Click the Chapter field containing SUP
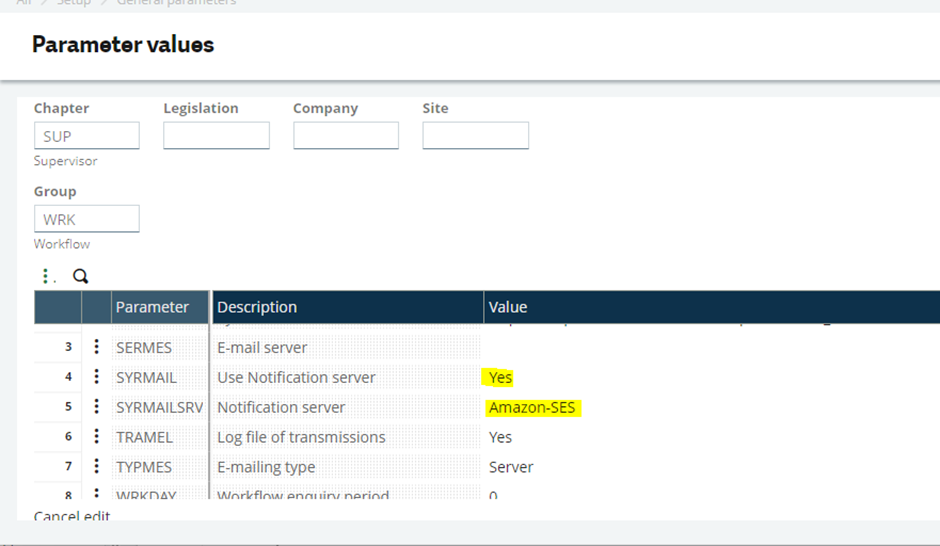 click(x=87, y=136)
